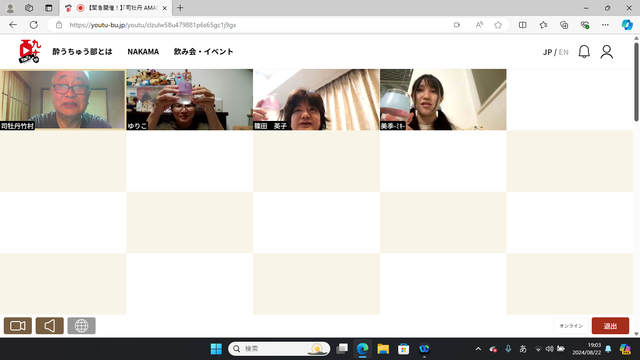
Task: Switch language to EN
Action: (x=564, y=52)
